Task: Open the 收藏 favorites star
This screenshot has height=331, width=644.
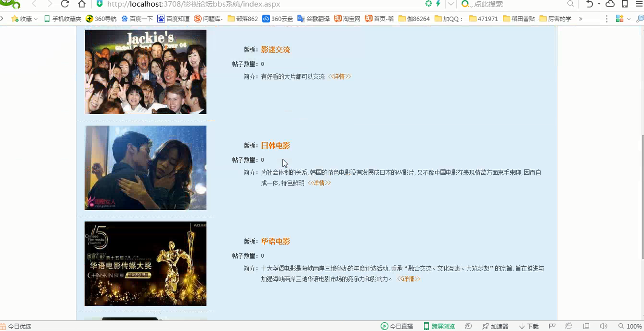Action: [x=21, y=19]
